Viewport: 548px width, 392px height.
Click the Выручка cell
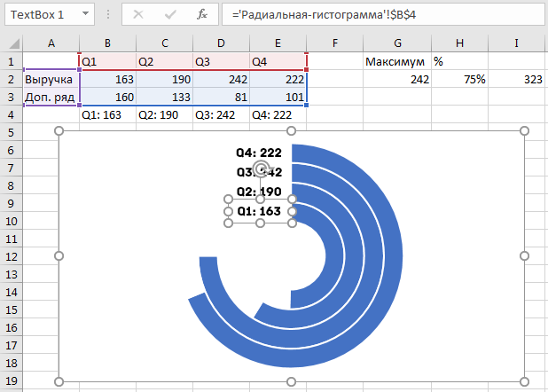[51, 80]
